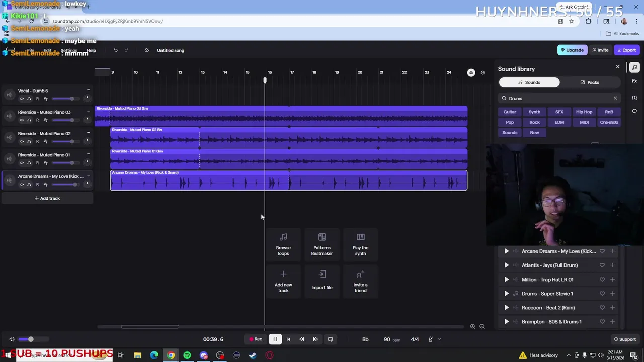
Task: Open options menu for Riverside - Muted Piano 01
Action: [x=88, y=154]
